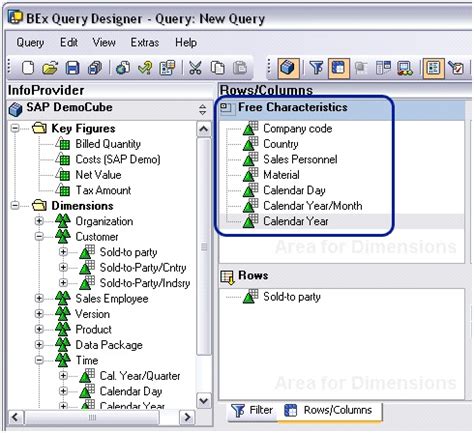Image resolution: width=474 pixels, height=433 pixels.
Task: Open an existing query with the folder icon
Action: 50,68
